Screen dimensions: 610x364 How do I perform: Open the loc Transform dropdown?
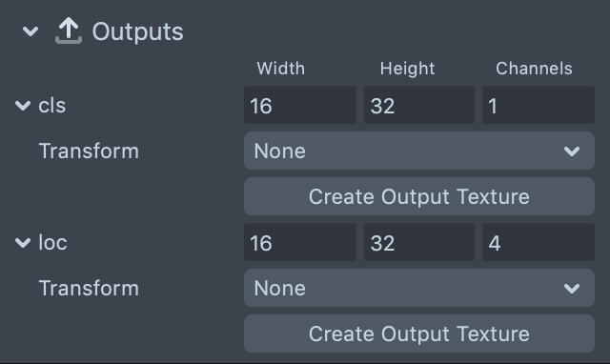(419, 288)
